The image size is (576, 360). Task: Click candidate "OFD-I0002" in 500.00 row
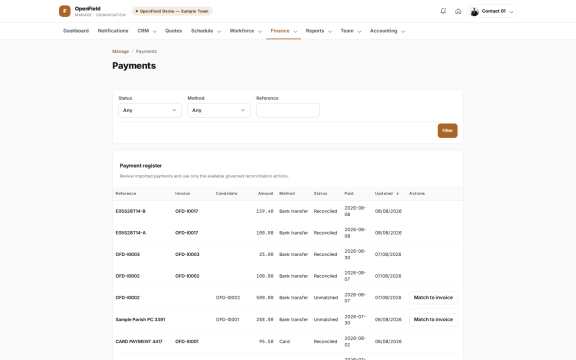pos(228,298)
